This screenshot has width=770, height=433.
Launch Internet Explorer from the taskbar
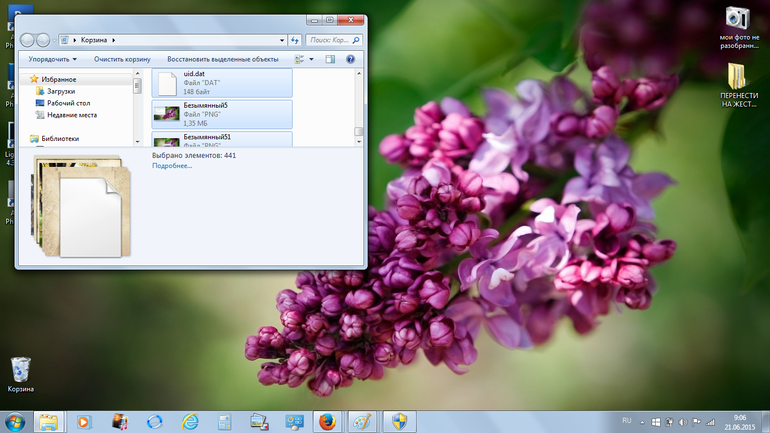pos(189,421)
